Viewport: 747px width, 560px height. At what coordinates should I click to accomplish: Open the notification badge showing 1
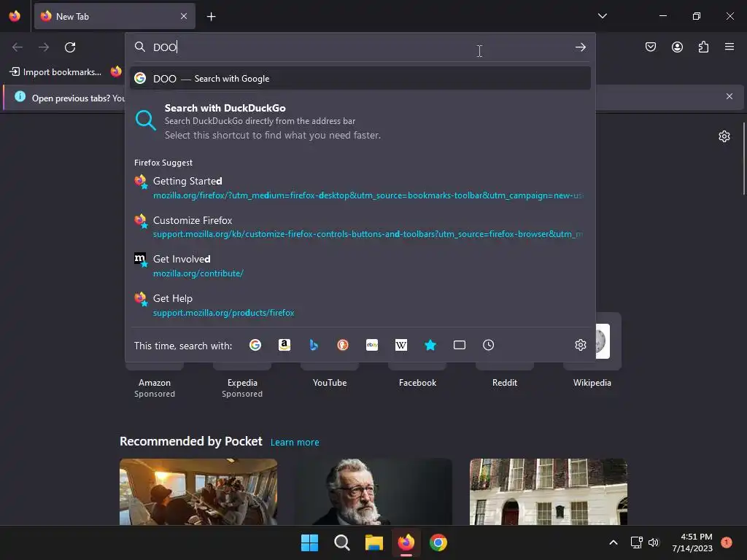coord(726,542)
